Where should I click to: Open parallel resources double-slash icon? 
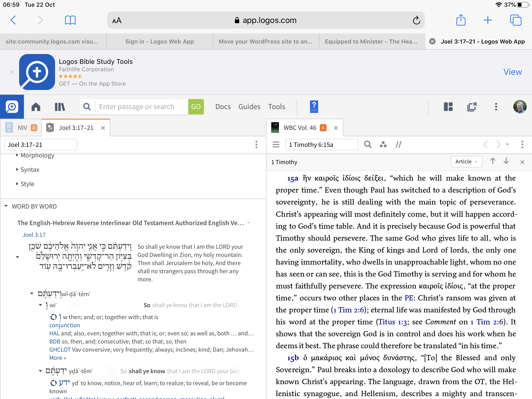(398, 144)
